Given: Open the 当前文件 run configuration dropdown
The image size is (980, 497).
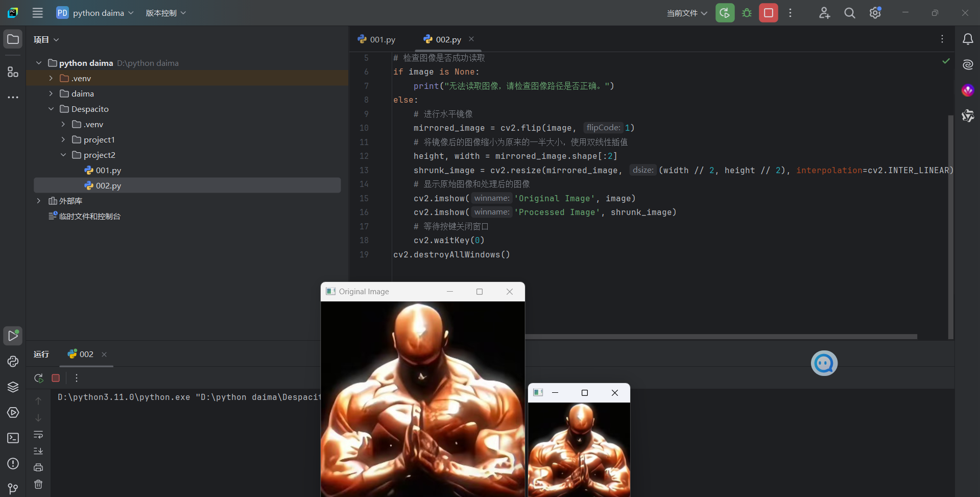Looking at the screenshot, I should [687, 13].
